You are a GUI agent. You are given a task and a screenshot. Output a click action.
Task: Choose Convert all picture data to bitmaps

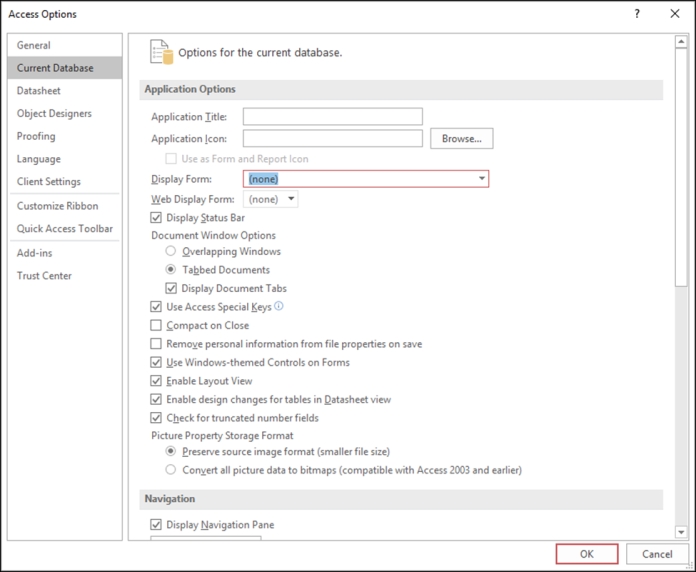pyautogui.click(x=170, y=469)
